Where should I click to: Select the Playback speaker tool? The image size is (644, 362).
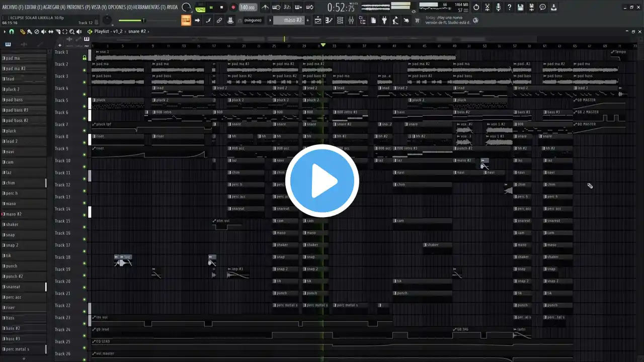point(80,32)
